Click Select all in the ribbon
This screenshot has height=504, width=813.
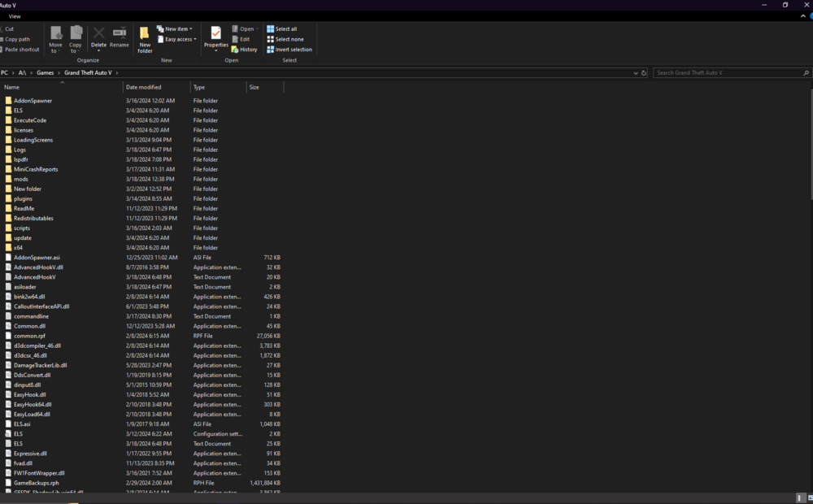pos(286,28)
